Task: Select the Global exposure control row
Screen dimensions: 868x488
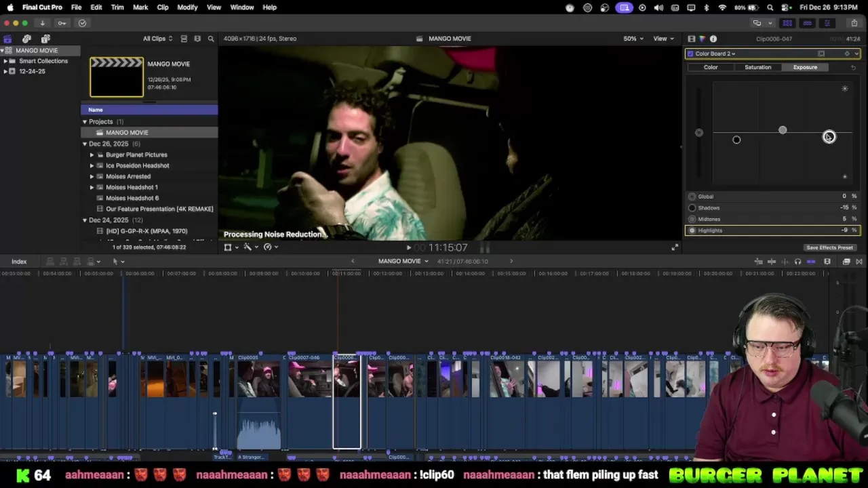Action: pos(773,197)
